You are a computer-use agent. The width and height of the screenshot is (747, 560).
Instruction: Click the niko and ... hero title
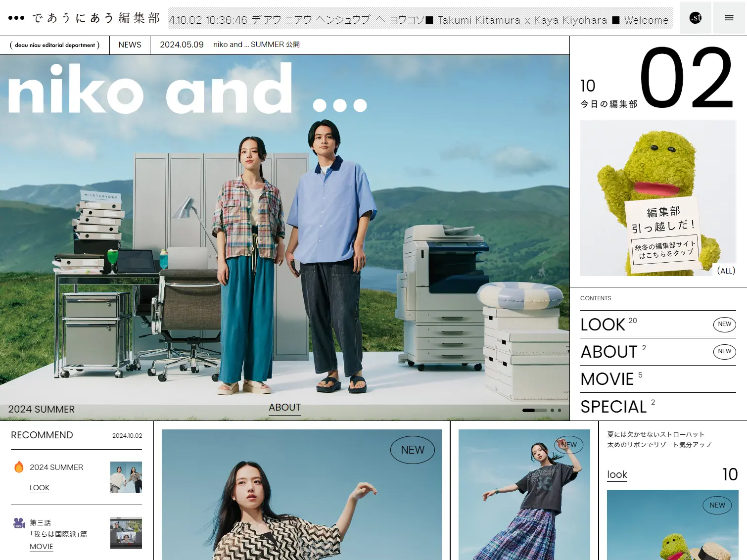187,88
